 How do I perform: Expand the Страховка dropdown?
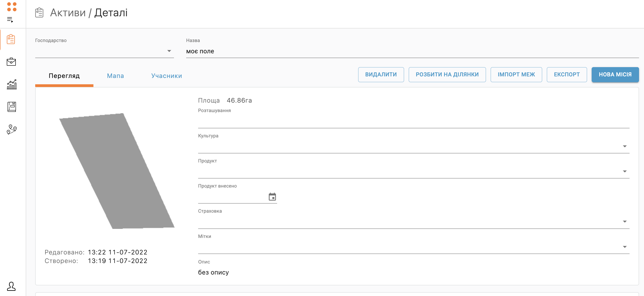click(x=624, y=221)
